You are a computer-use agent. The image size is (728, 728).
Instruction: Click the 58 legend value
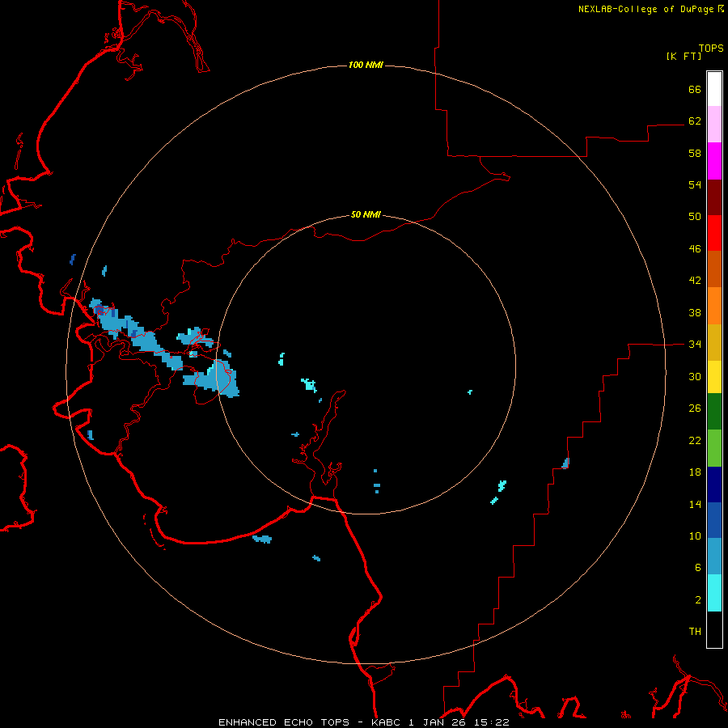pos(695,153)
